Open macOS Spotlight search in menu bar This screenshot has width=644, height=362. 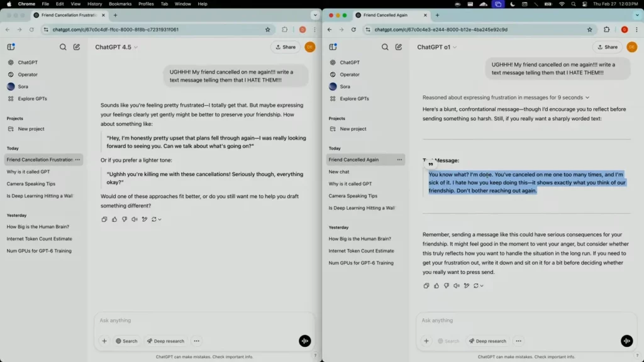click(x=574, y=4)
